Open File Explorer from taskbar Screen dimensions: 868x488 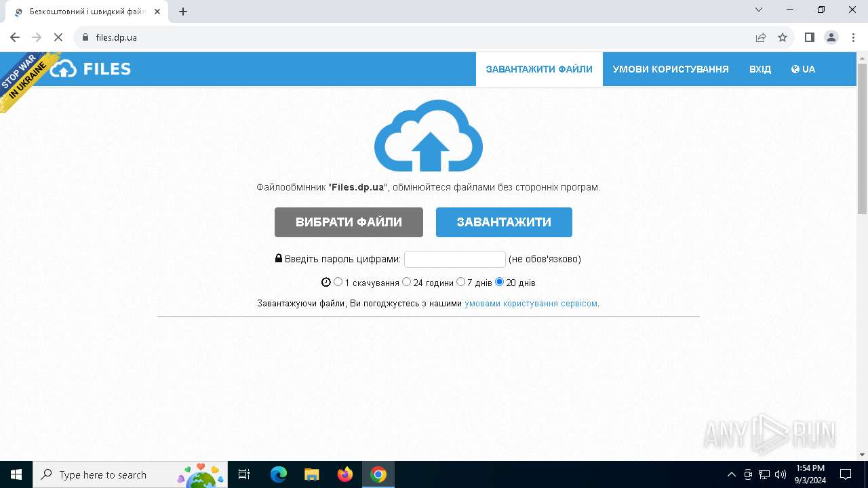point(312,474)
